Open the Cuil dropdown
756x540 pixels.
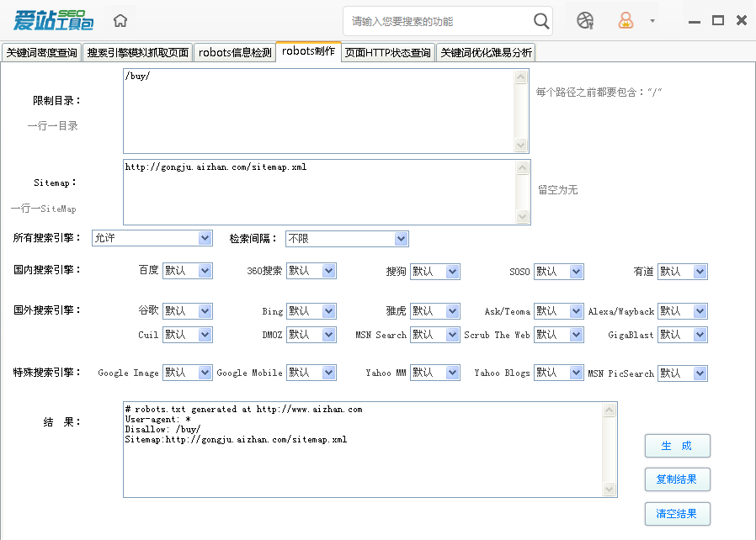[188, 334]
